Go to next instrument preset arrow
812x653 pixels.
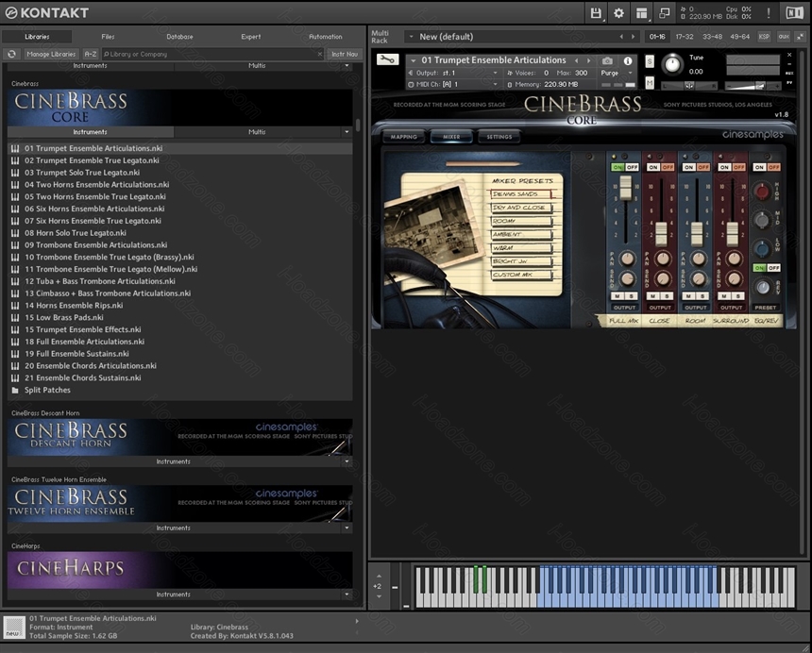[589, 60]
